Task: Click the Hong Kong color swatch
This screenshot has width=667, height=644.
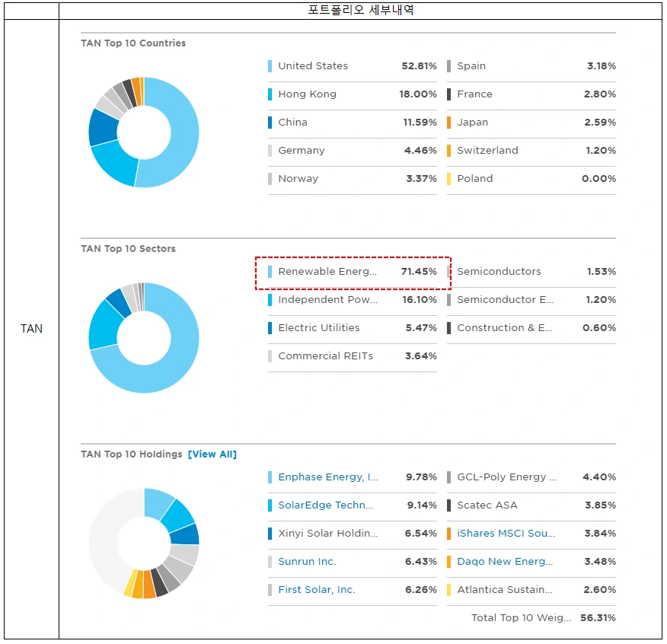Action: (x=270, y=94)
